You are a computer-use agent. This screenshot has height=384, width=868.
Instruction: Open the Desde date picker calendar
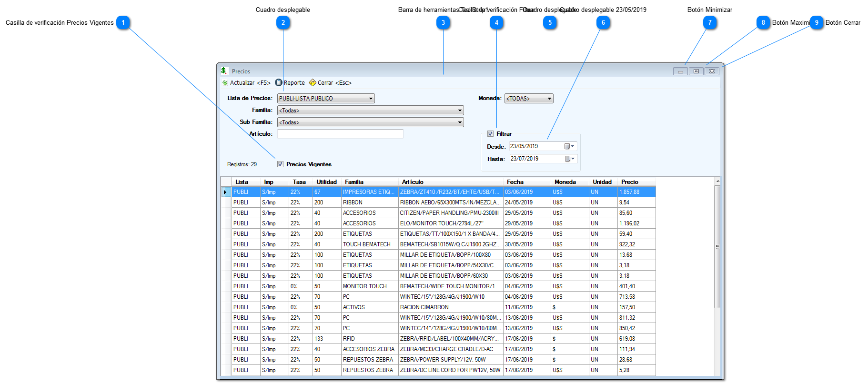(x=570, y=146)
